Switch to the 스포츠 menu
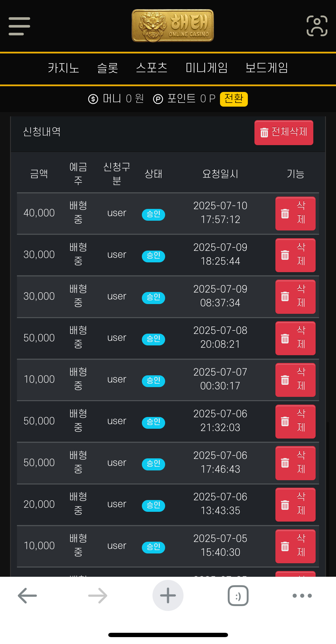336x644 pixels. (152, 68)
